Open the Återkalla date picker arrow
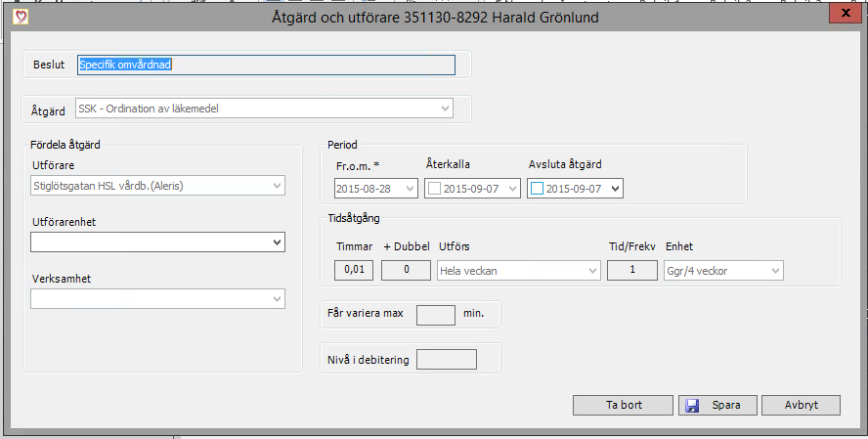The width and height of the screenshot is (868, 439). 512,189
